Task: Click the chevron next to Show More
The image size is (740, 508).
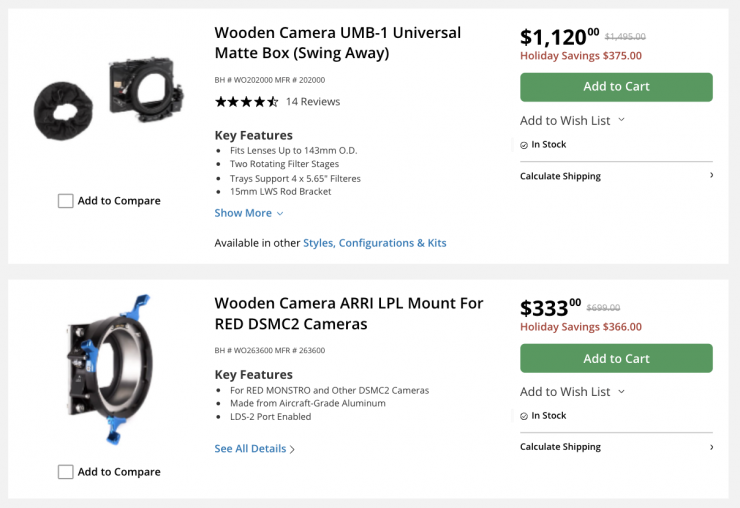Action: [x=280, y=214]
